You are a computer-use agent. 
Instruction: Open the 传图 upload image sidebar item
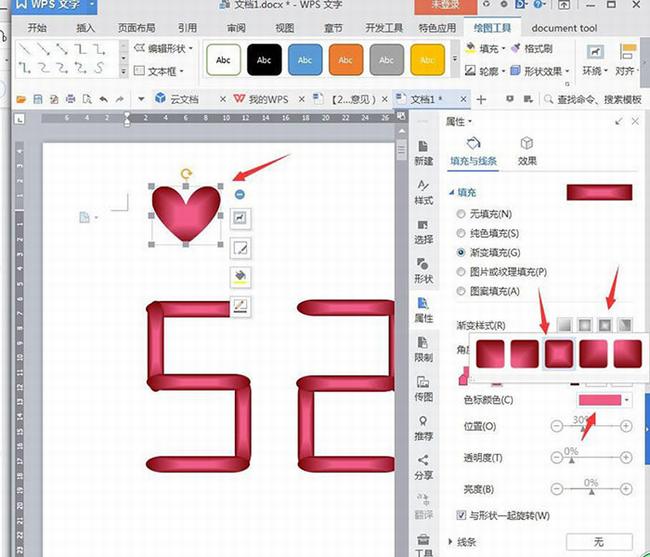[x=423, y=389]
